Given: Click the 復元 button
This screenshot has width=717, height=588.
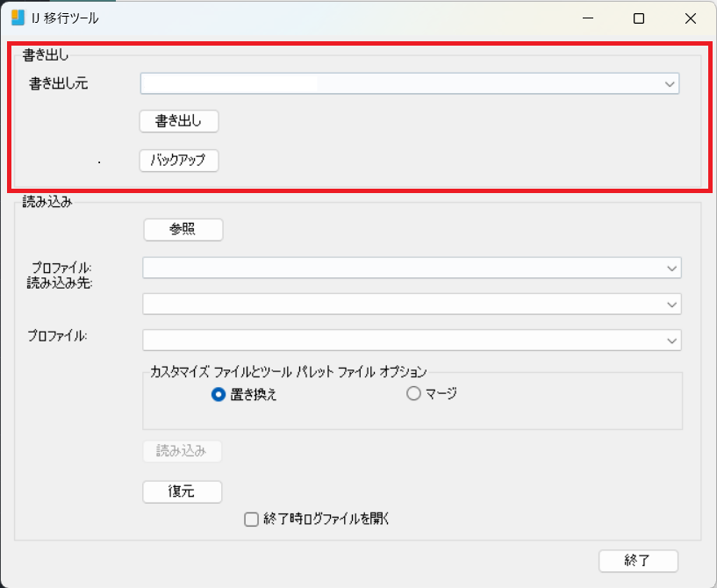Looking at the screenshot, I should [x=182, y=491].
